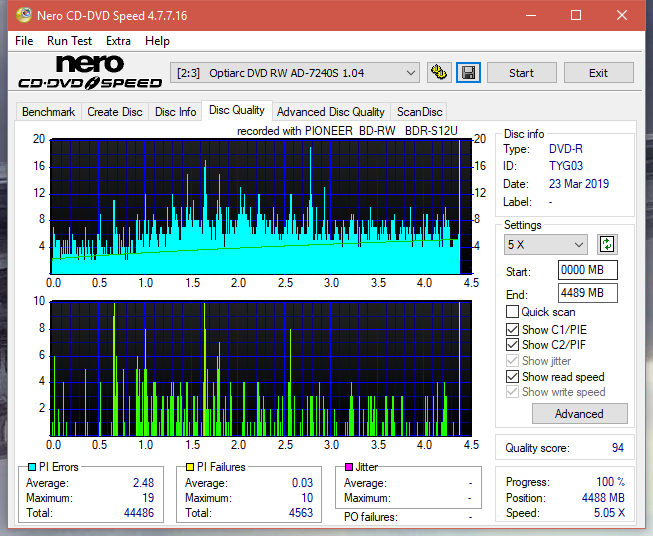
Task: Click the Quality score value 94
Action: coord(618,448)
